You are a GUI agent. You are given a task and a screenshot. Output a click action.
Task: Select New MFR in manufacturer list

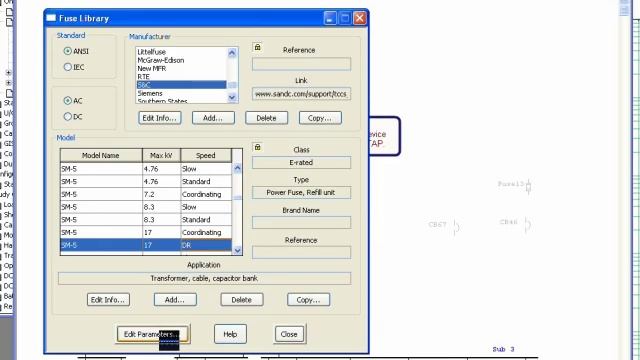[x=181, y=69]
